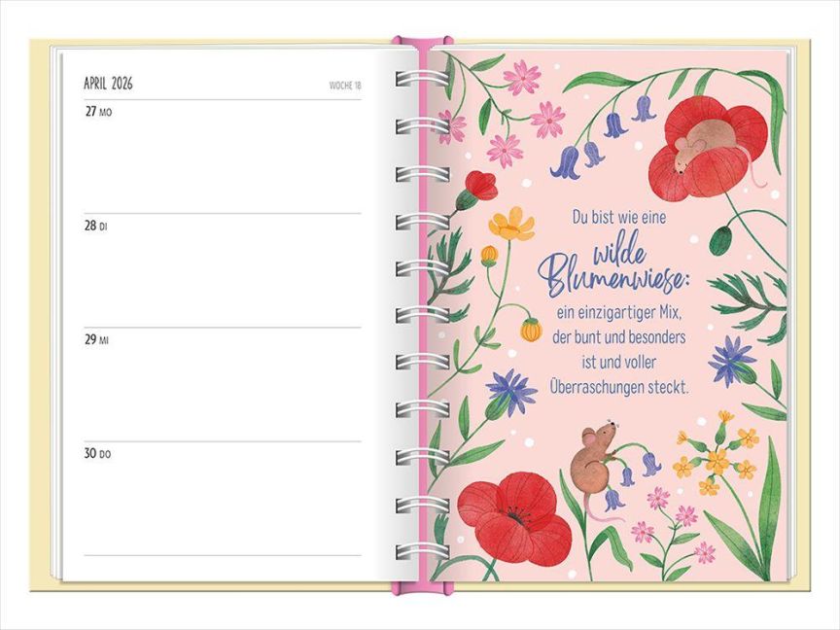Click the blue cornflower on the right edge
840x630 pixels.
click(x=731, y=359)
